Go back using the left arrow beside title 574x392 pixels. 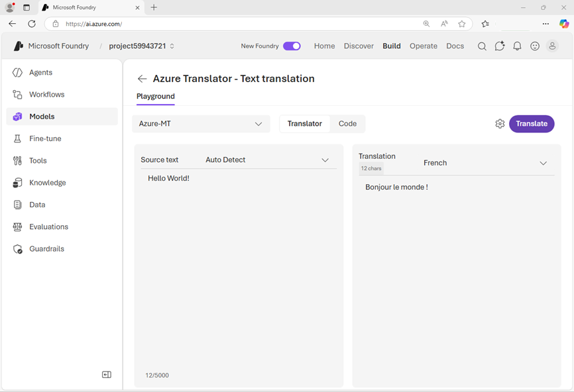pyautogui.click(x=142, y=79)
